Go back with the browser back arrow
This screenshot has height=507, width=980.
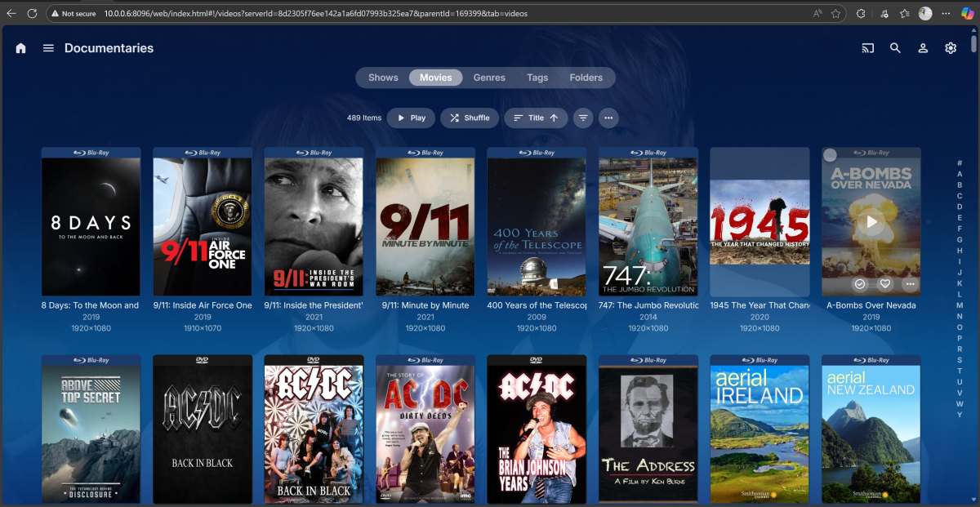(x=11, y=13)
